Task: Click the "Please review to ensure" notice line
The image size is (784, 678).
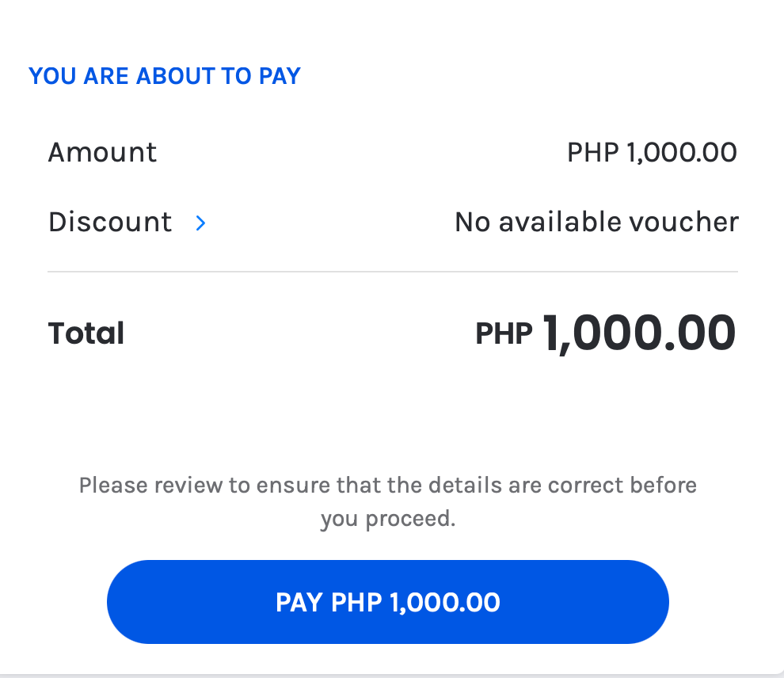Action: pyautogui.click(x=388, y=485)
